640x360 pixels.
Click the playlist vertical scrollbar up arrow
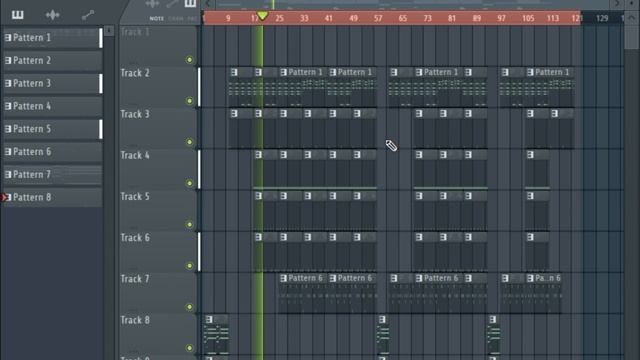(x=632, y=18)
